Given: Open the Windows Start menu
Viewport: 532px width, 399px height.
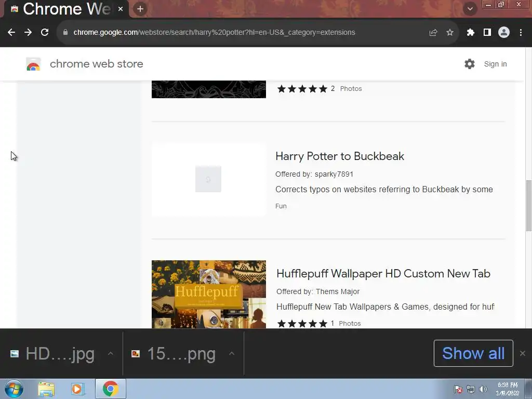Looking at the screenshot, I should pyautogui.click(x=14, y=389).
